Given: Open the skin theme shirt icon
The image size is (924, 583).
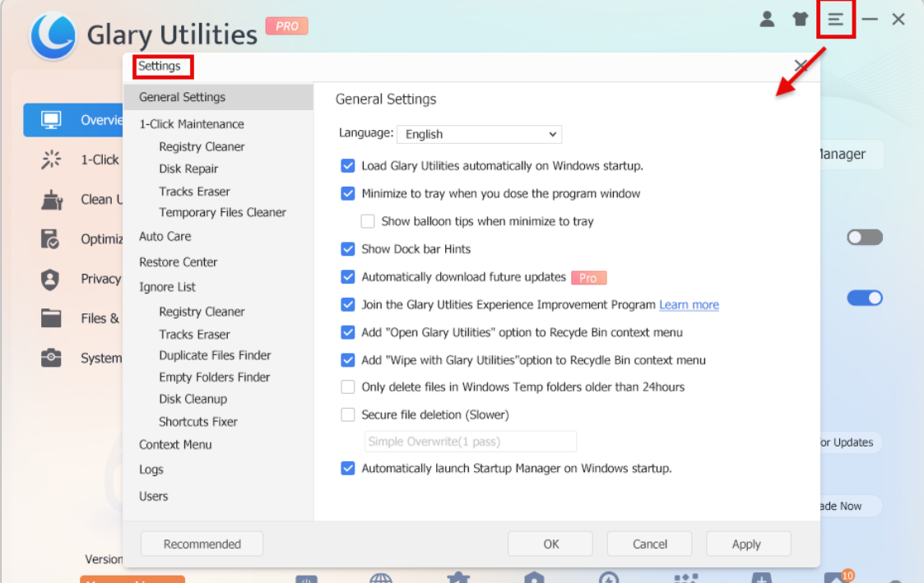Looking at the screenshot, I should pos(800,20).
